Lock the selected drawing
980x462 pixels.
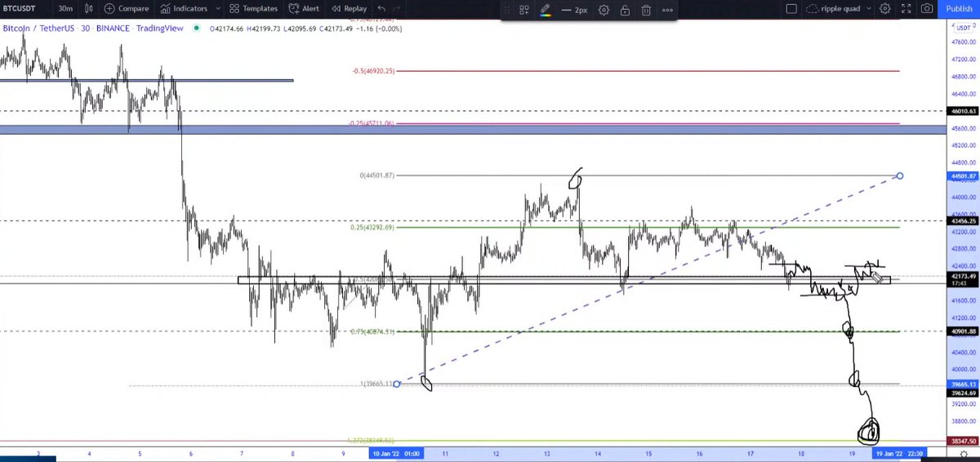click(x=625, y=11)
